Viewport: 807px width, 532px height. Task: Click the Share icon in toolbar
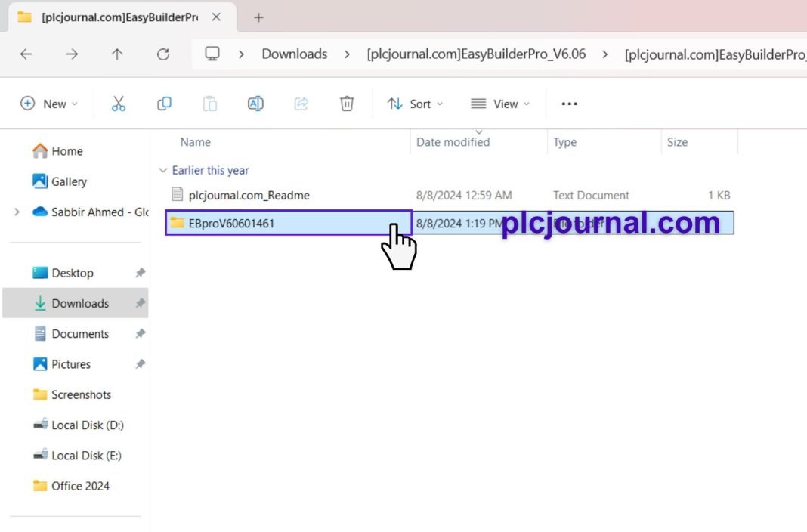301,104
